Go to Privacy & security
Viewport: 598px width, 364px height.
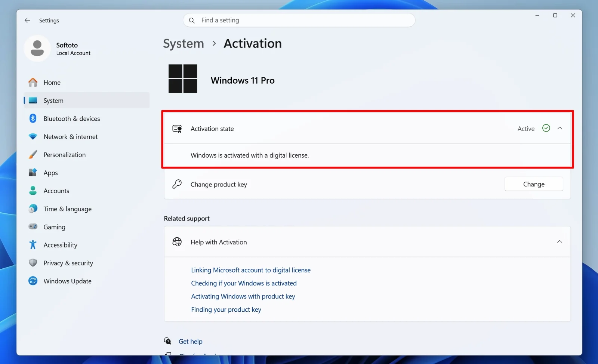point(87,263)
